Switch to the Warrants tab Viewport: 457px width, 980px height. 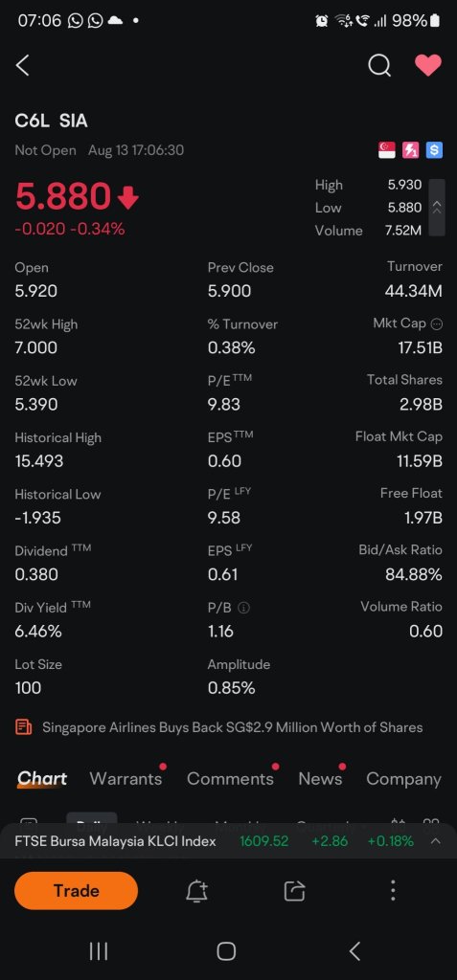point(126,779)
